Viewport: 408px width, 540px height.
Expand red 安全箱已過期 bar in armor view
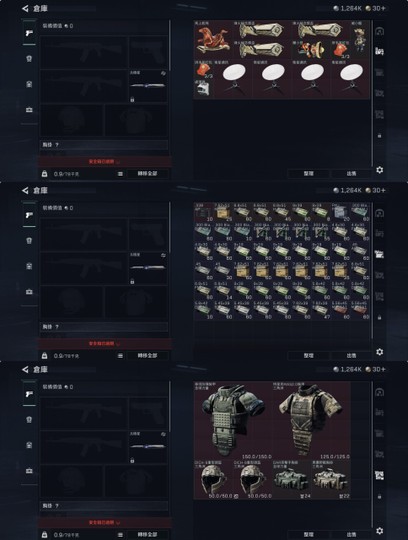coord(105,522)
